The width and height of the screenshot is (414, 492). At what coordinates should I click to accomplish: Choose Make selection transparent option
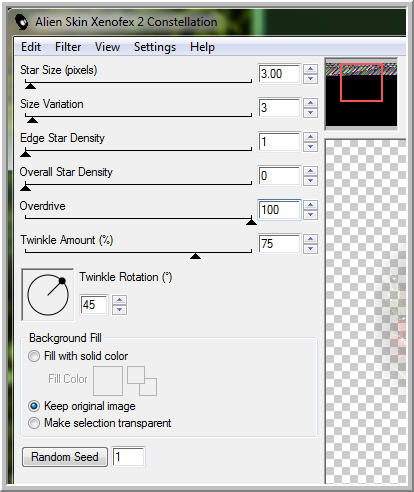pos(34,423)
